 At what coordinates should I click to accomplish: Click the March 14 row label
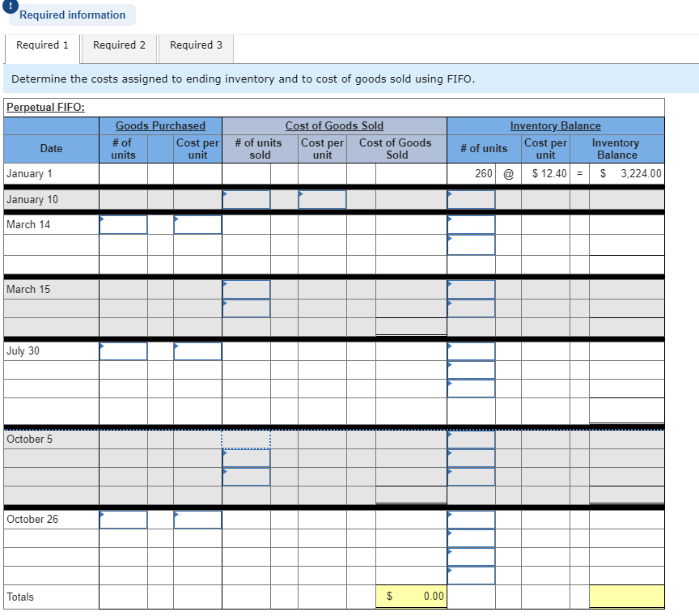click(x=28, y=225)
